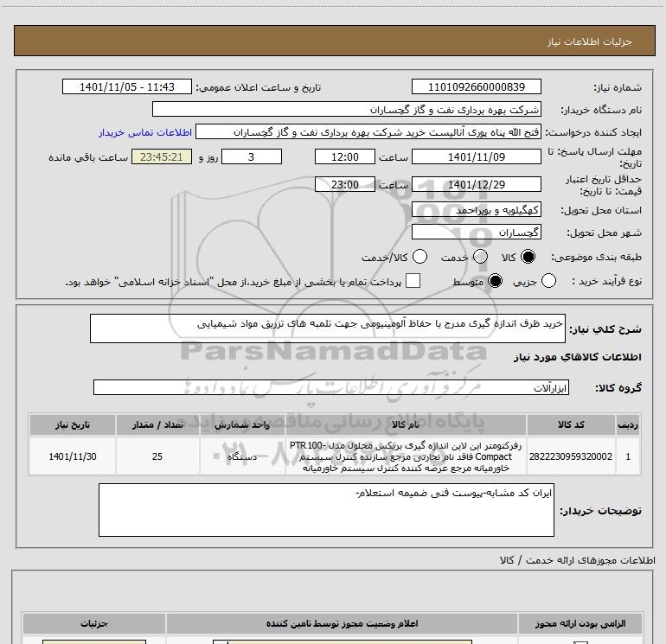Click the نام کالا column header
Viewport: 666px width, 644px height.
[x=406, y=425]
